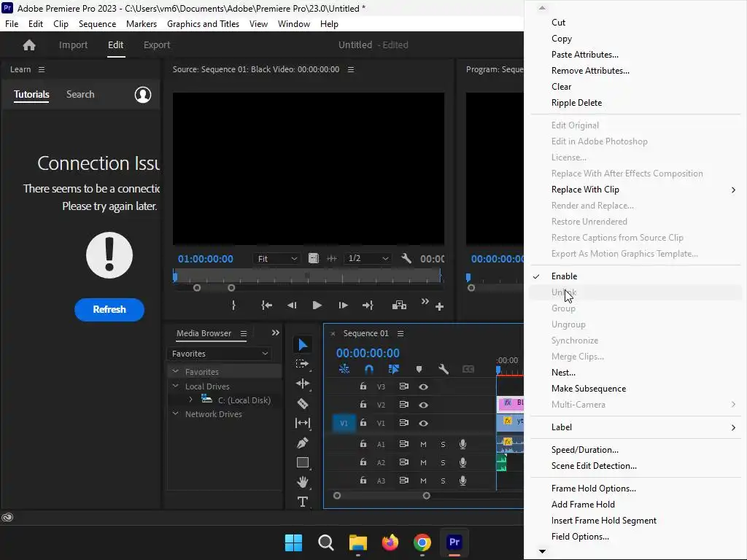Image resolution: width=747 pixels, height=560 pixels.
Task: Open the Import workspace
Action: tap(73, 44)
